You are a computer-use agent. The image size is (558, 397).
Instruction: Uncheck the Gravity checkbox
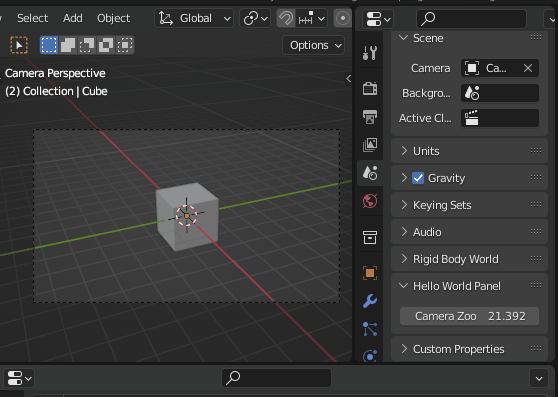418,178
